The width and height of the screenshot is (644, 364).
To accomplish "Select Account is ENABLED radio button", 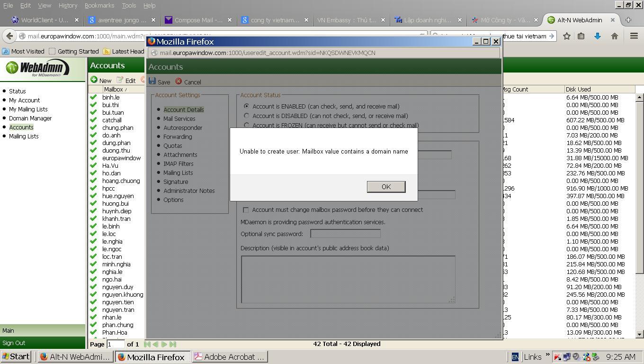I will (x=246, y=106).
